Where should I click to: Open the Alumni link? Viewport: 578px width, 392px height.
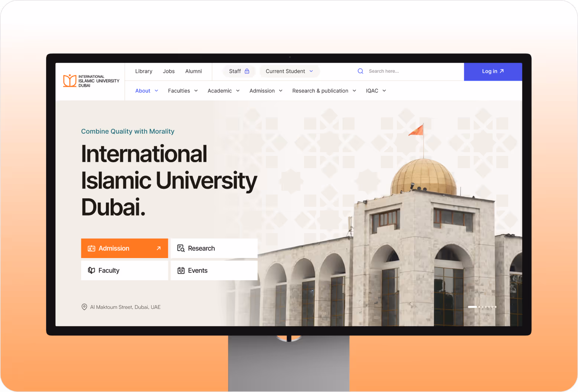click(193, 71)
